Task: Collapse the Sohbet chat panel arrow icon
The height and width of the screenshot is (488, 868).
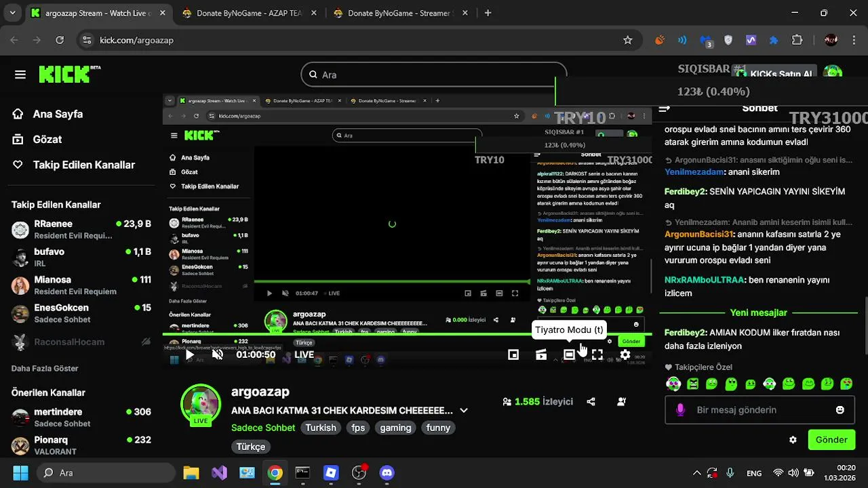Action: click(x=665, y=108)
